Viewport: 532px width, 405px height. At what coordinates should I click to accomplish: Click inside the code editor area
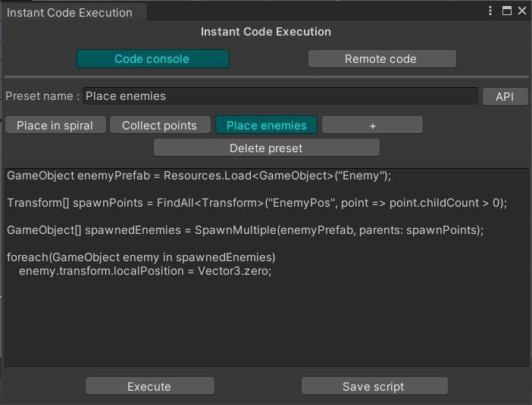click(266, 267)
